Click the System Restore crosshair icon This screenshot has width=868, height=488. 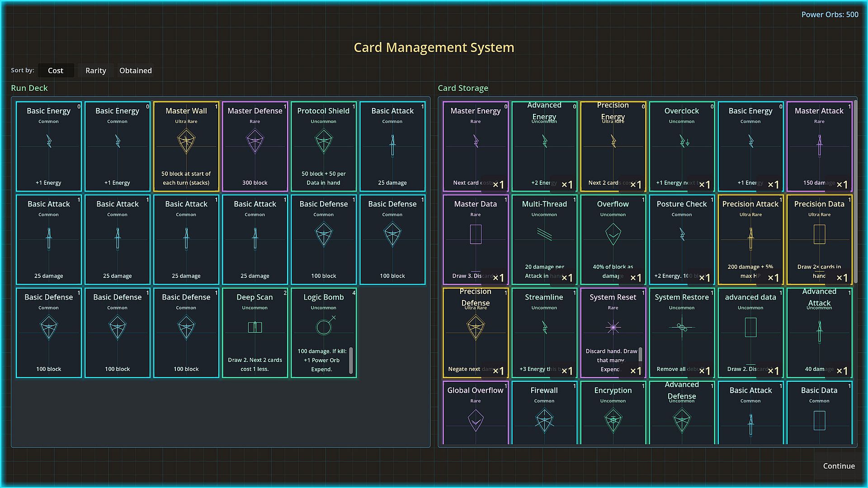pos(682,327)
